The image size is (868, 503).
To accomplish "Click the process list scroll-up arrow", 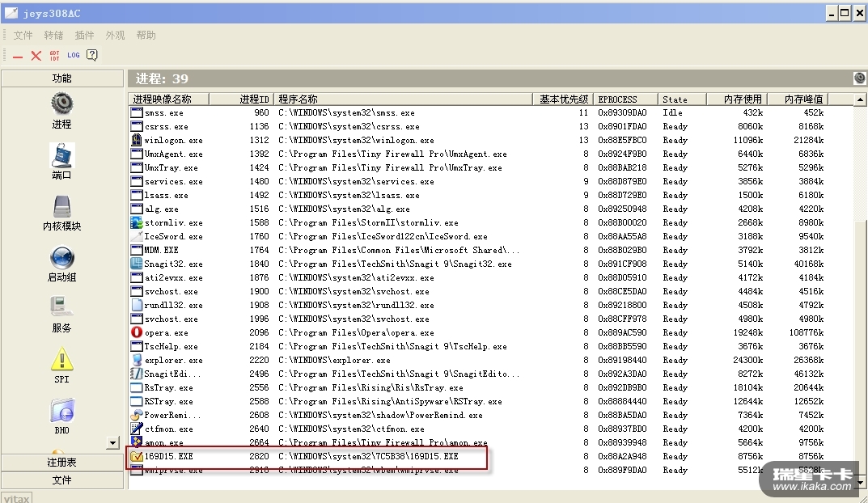I will point(860,100).
